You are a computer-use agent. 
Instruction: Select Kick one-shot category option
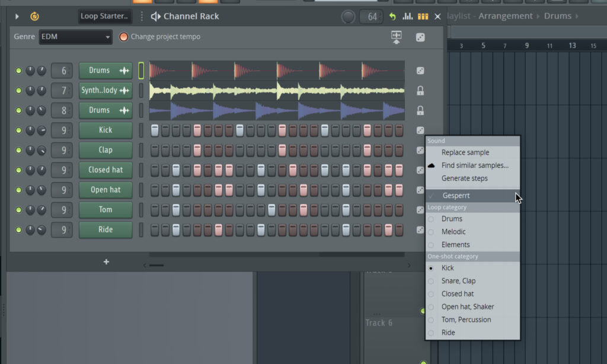(x=472, y=268)
